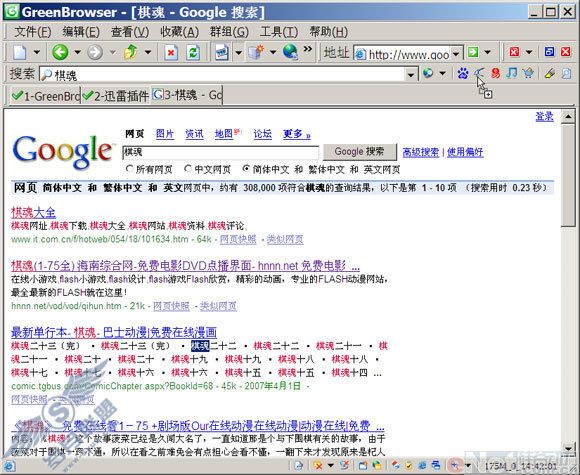This screenshot has height=475, width=580.
Task: Click the vertical scrollbar thumb
Action: (568, 175)
